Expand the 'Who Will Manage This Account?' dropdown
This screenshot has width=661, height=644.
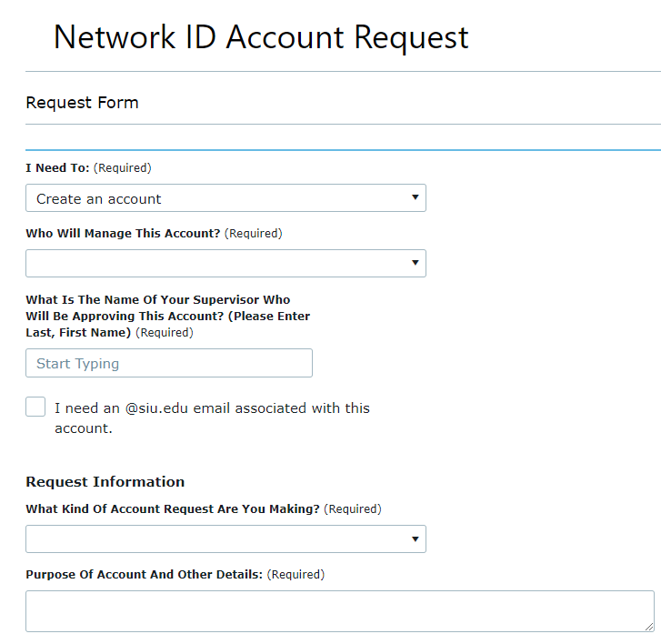click(x=225, y=263)
